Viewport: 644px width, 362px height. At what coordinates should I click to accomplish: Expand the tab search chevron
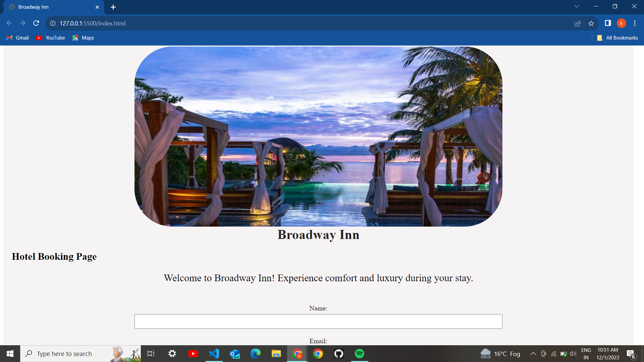click(577, 6)
